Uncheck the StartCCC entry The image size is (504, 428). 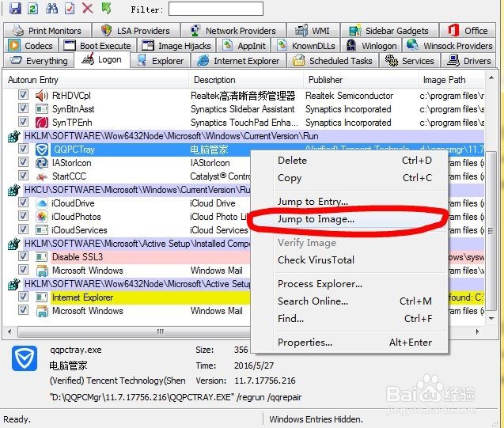23,176
